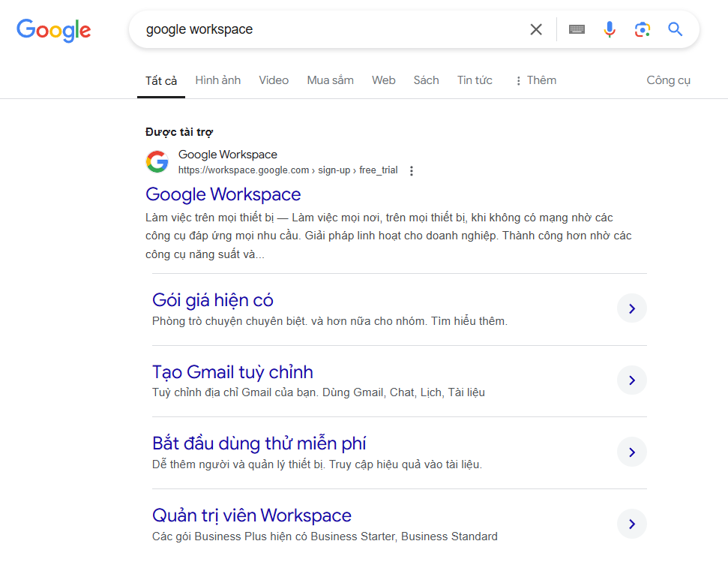Switch to Mua sắm tab
Viewport: 728px width, 565px height.
[x=330, y=80]
